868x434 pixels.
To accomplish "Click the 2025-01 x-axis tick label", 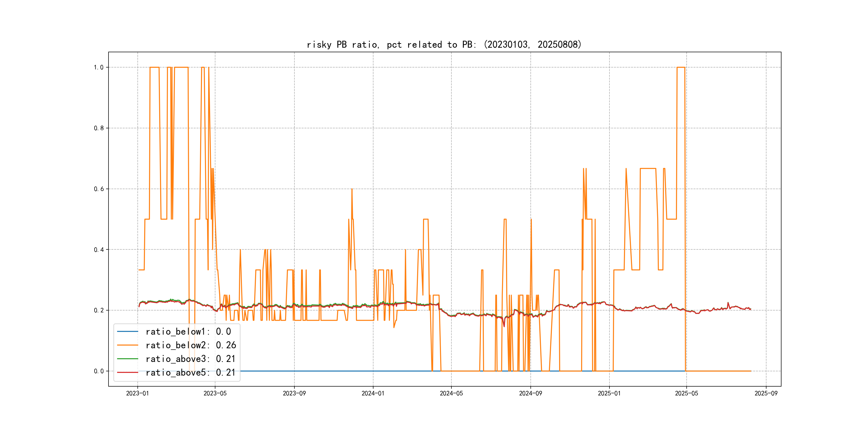I will pos(609,393).
